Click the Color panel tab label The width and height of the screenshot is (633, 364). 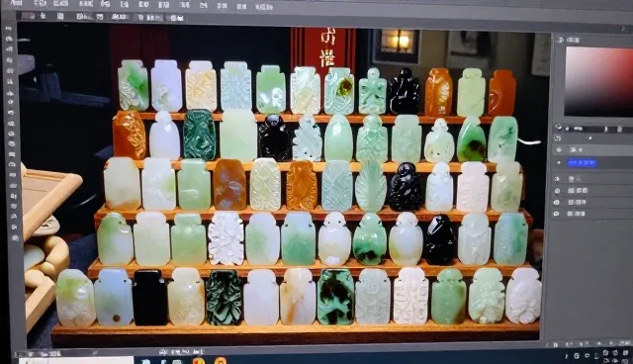(574, 40)
